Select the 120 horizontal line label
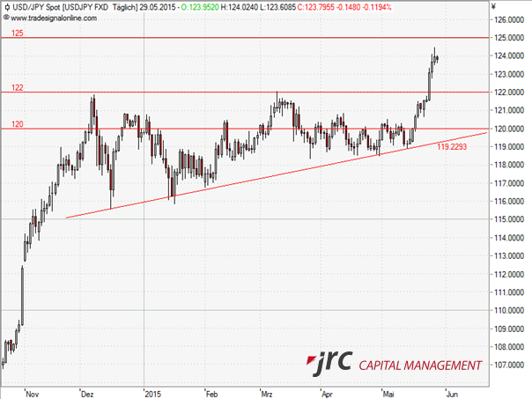 click(17, 124)
